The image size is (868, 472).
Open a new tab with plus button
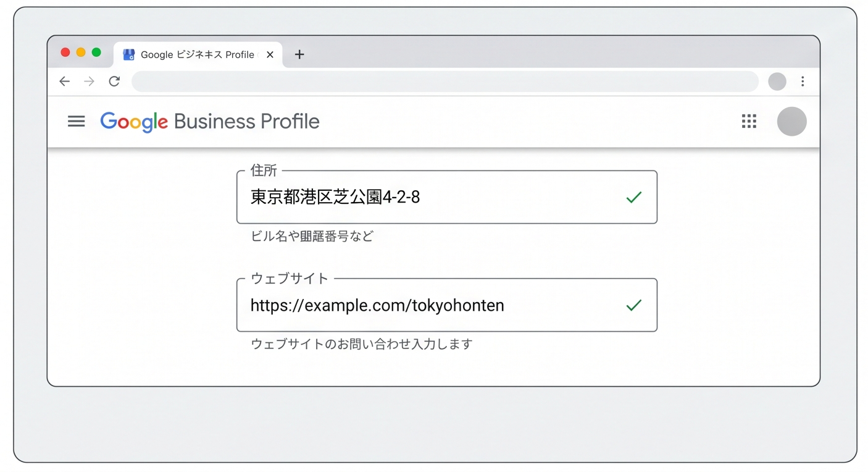pos(299,54)
